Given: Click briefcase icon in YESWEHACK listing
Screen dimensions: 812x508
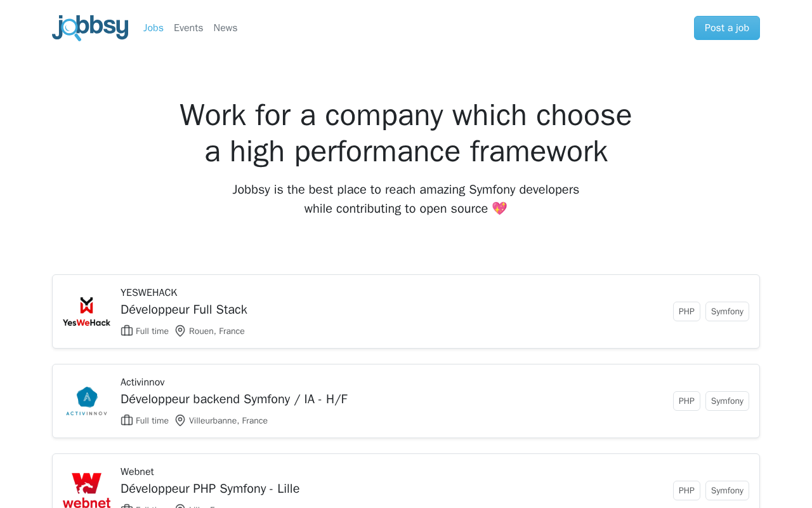Looking at the screenshot, I should [127, 331].
